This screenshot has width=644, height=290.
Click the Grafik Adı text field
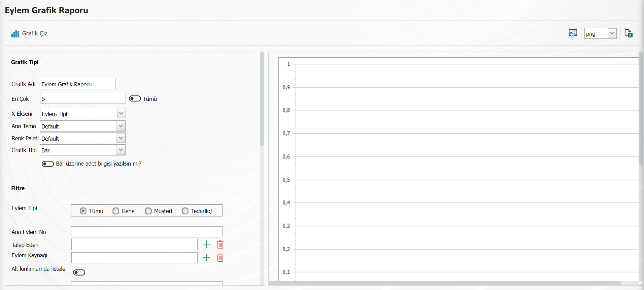[x=78, y=84]
